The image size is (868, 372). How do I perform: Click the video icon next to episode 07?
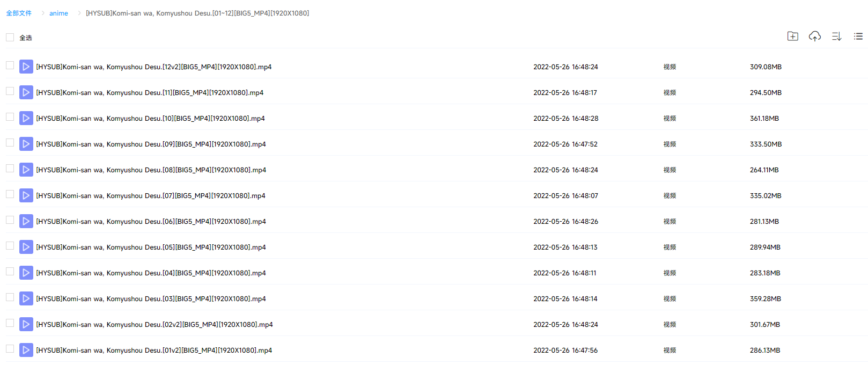point(26,195)
